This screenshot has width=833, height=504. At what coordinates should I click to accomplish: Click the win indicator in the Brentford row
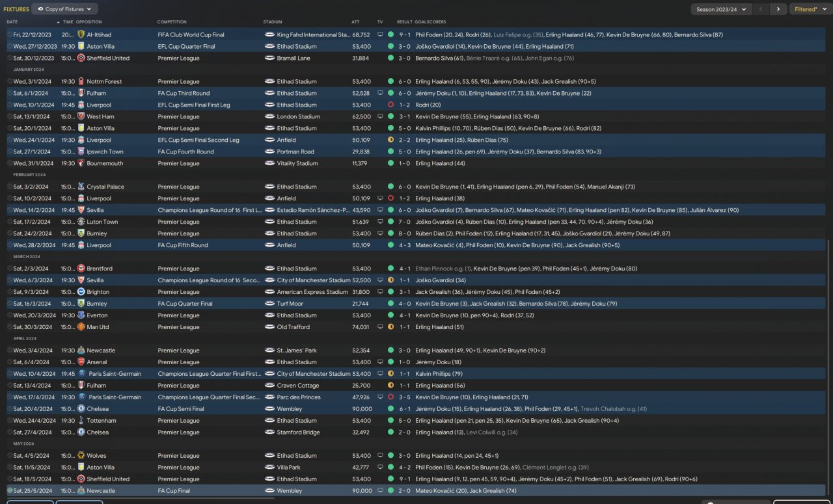click(x=390, y=269)
